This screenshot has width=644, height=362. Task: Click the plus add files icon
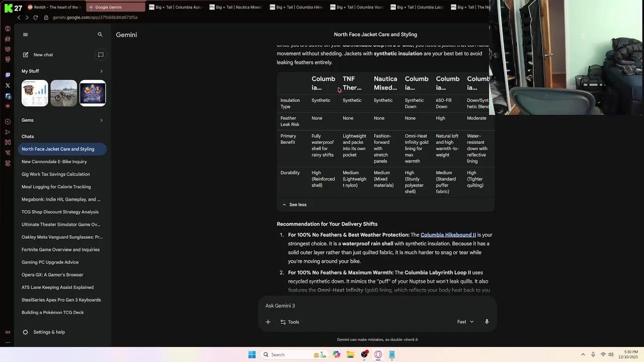tap(268, 322)
